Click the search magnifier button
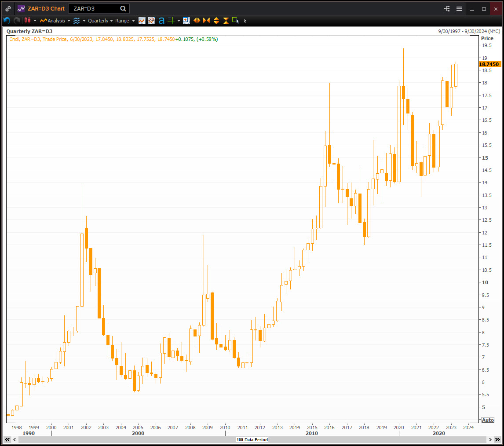 coord(123,8)
